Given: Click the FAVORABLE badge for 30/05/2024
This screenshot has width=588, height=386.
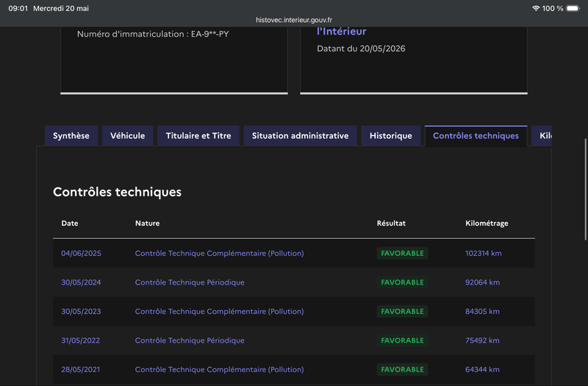Looking at the screenshot, I should tap(402, 282).
